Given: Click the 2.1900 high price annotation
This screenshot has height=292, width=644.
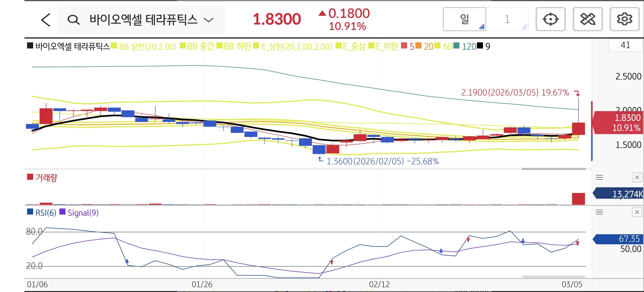Looking at the screenshot, I should pos(515,93).
